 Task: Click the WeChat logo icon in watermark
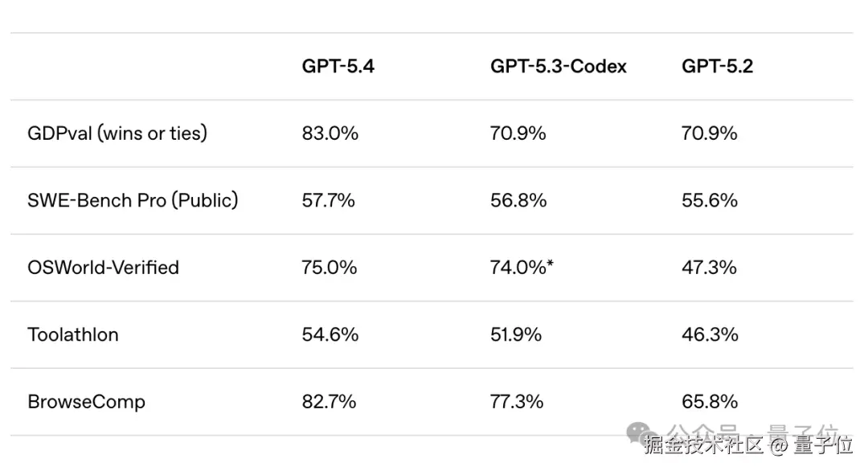click(x=639, y=433)
